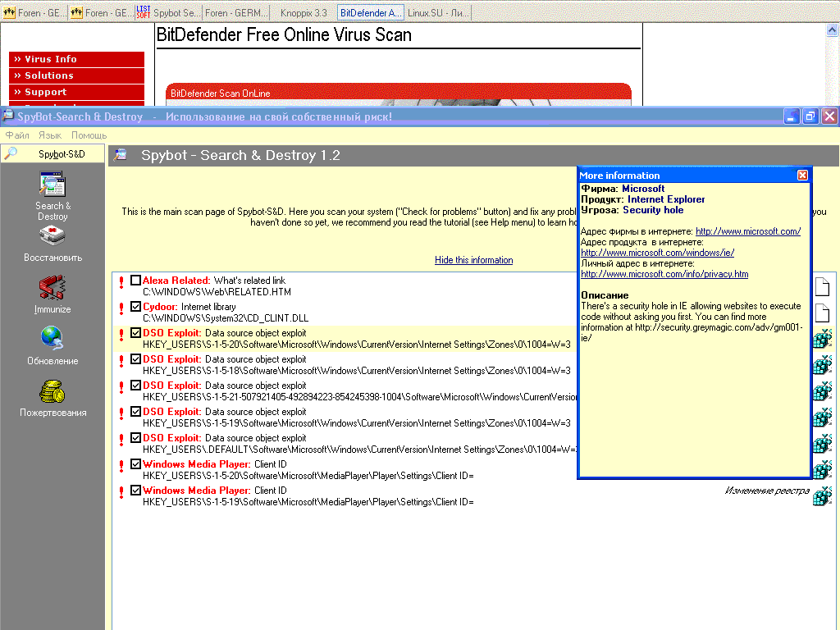The image size is (840, 630).
Task: Uncheck the Windows Media Player S-1-5-20 checkbox
Action: point(135,464)
